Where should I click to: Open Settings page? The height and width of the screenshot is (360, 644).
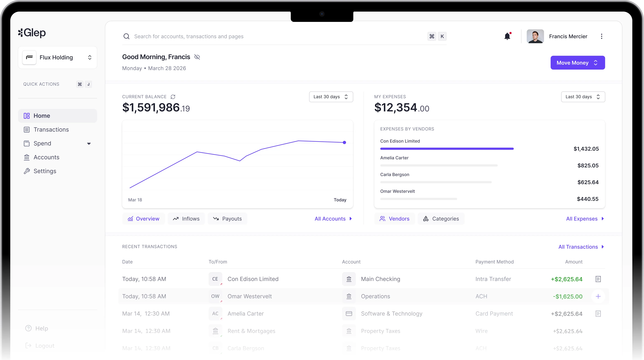point(58,171)
